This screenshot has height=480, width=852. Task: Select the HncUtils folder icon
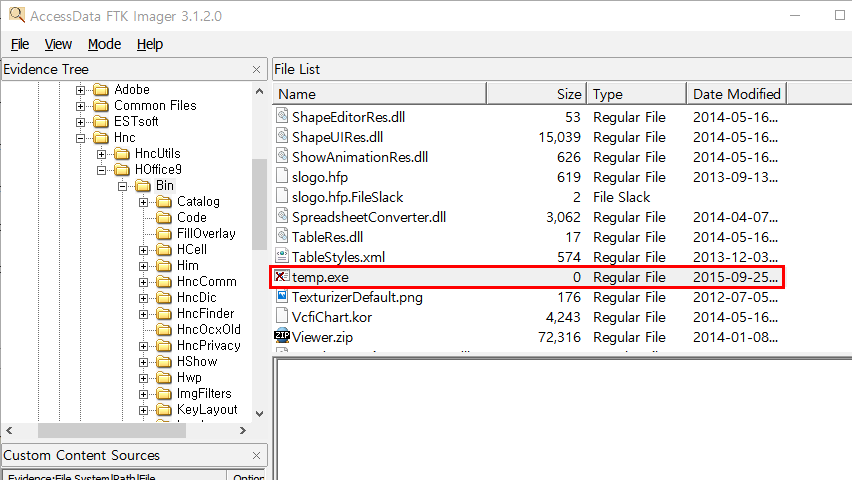click(122, 153)
